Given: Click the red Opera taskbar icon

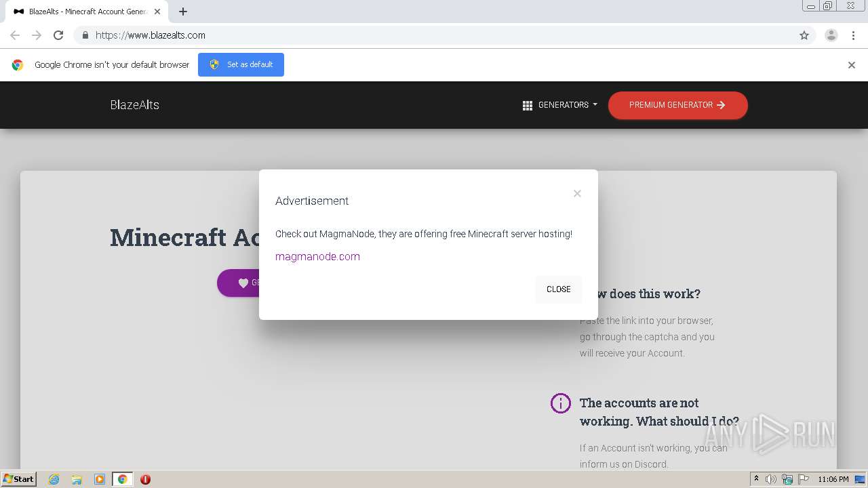Looking at the screenshot, I should (145, 479).
